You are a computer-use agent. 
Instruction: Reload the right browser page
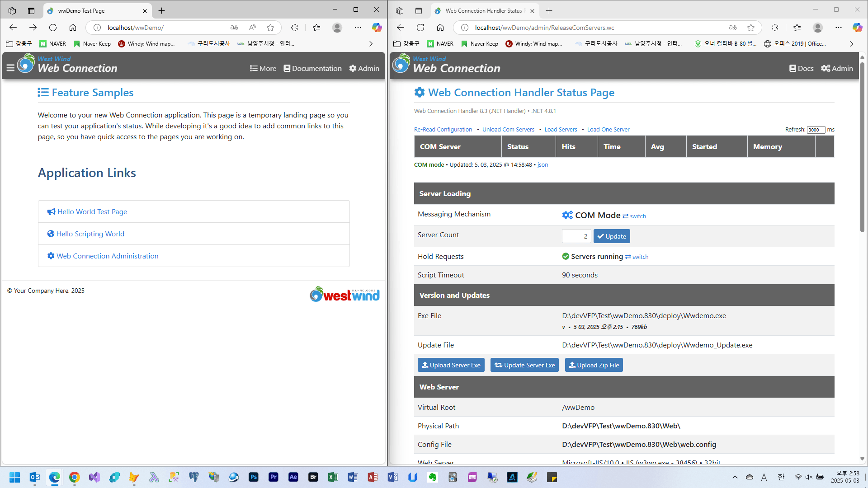420,28
